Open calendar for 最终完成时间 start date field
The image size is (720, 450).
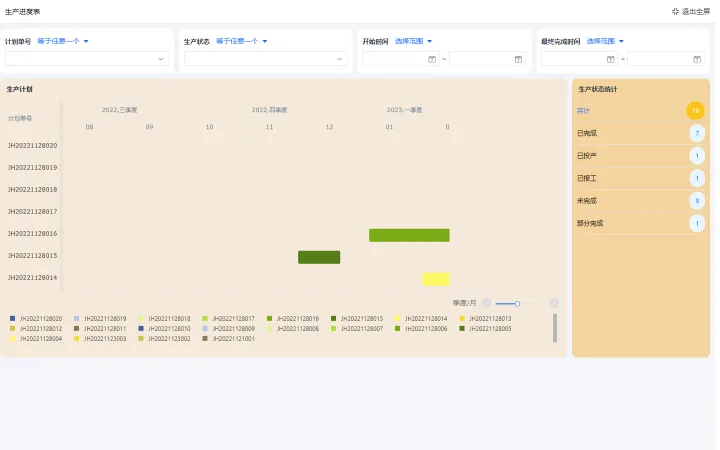pos(610,59)
